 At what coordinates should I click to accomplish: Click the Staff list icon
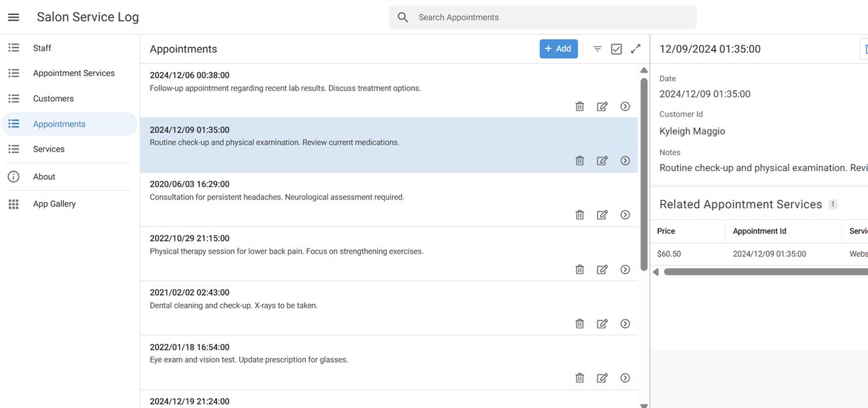[14, 48]
